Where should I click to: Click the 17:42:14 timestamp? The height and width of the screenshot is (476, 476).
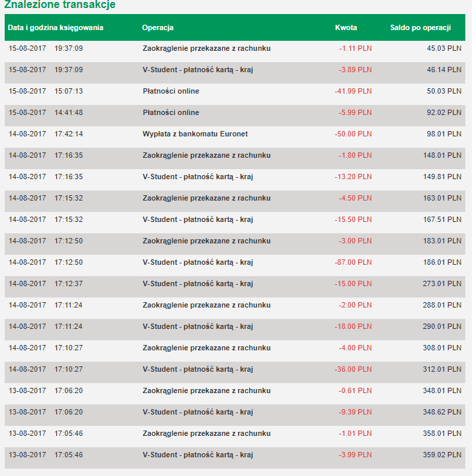(x=69, y=134)
